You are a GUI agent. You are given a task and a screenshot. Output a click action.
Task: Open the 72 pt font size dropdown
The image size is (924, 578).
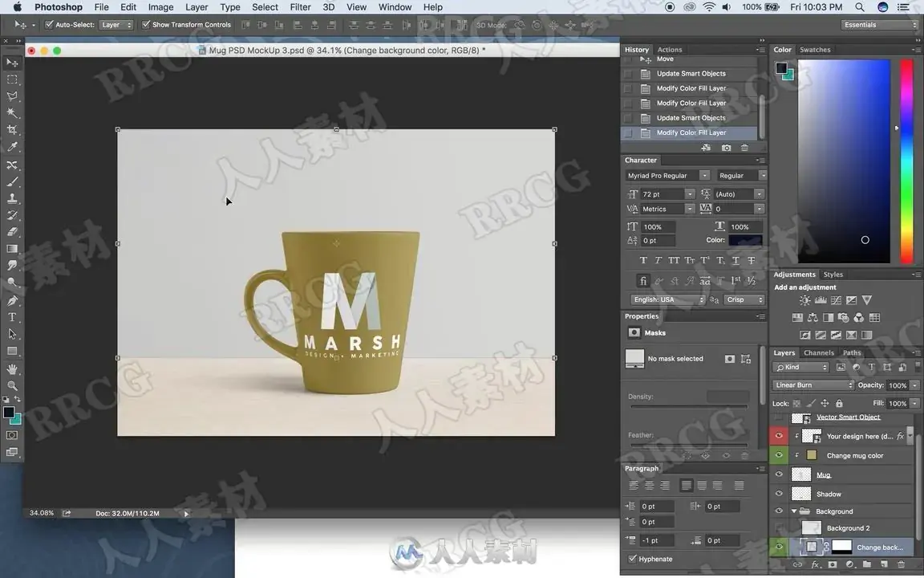[690, 194]
